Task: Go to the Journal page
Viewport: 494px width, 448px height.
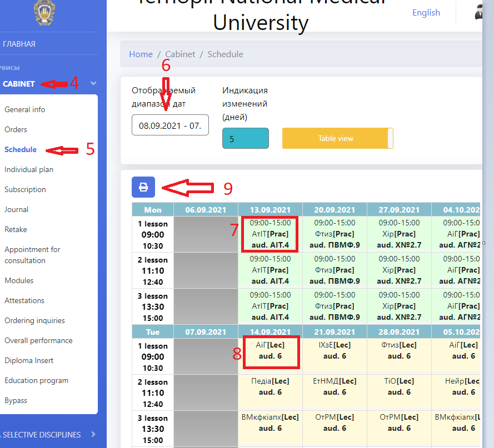Action: [x=17, y=209]
